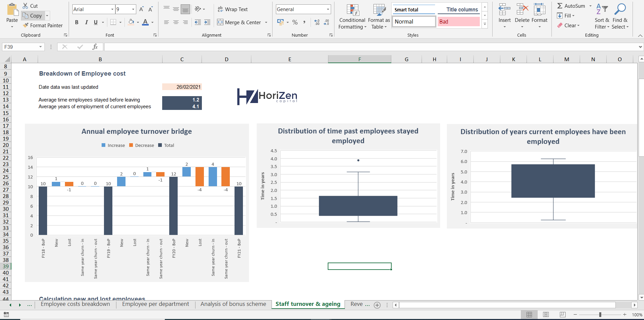The width and height of the screenshot is (644, 320).
Task: Open the partially shown Reve... sheet tab
Action: [x=359, y=304]
